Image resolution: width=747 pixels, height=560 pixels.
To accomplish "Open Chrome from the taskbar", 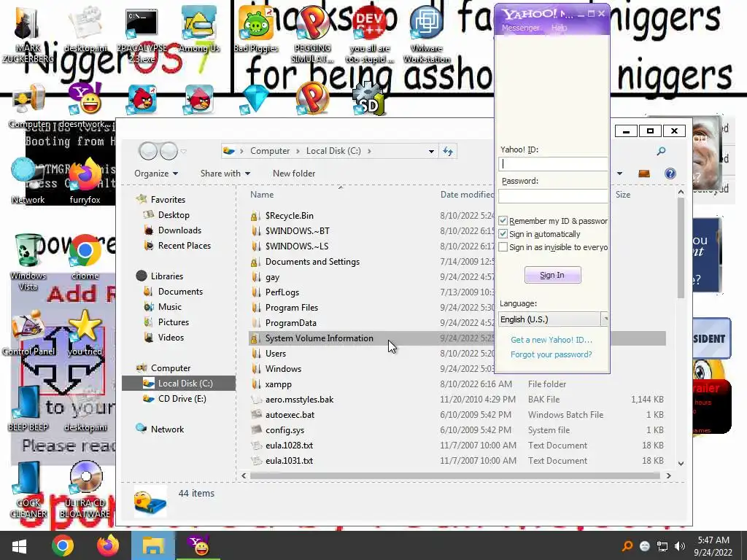I will [x=63, y=545].
